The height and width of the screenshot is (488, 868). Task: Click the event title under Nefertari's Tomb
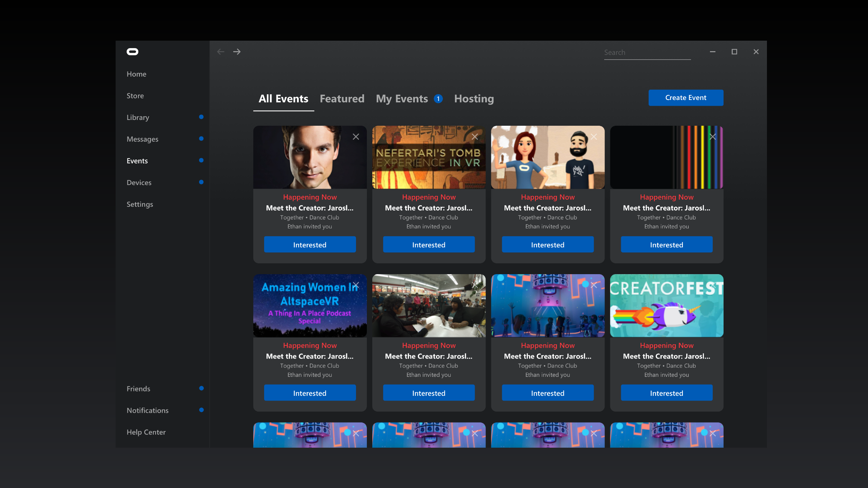429,208
